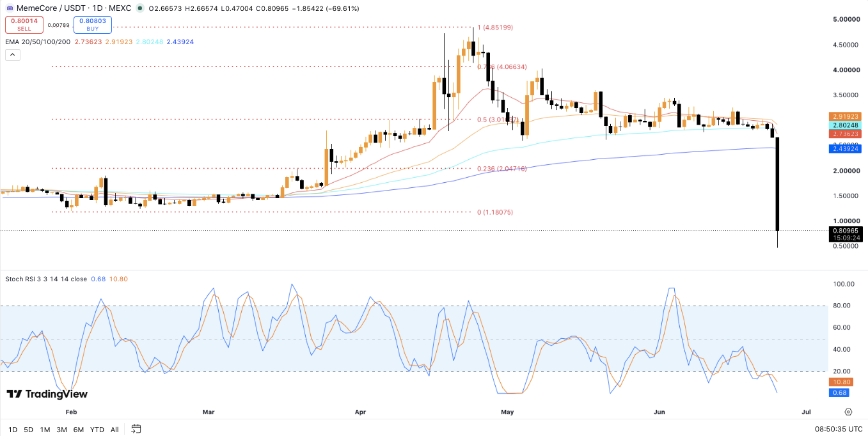868x436 pixels.
Task: Click the 100.00 Stoch RSI axis tick
Action: 844,284
